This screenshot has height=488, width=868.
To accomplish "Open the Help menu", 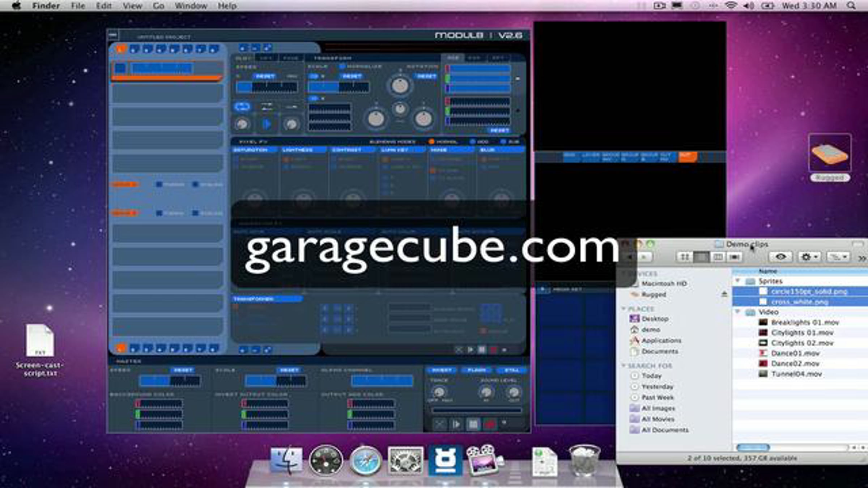I will pyautogui.click(x=227, y=6).
